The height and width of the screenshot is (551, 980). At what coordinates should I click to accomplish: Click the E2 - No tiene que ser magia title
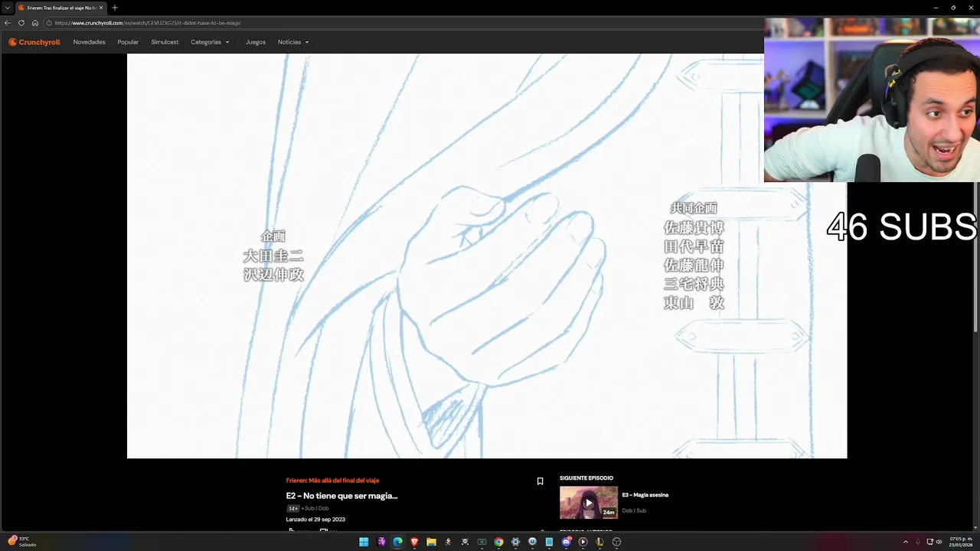[341, 496]
